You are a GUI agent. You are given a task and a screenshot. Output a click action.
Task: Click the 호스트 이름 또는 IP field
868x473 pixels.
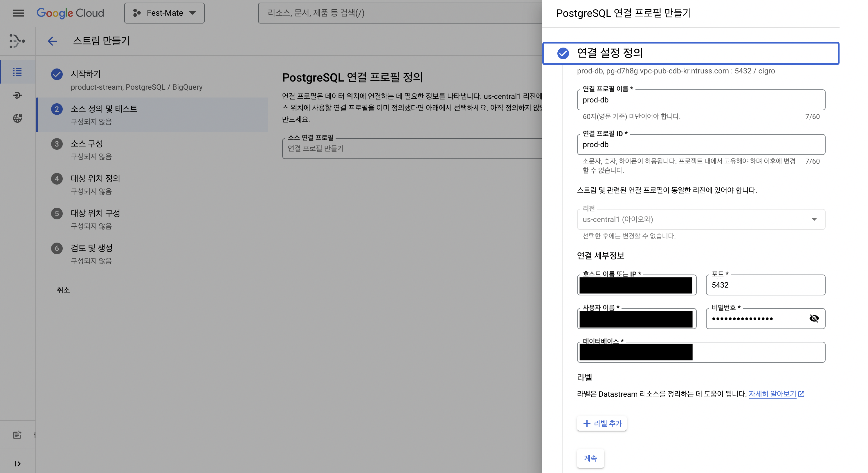(x=637, y=285)
